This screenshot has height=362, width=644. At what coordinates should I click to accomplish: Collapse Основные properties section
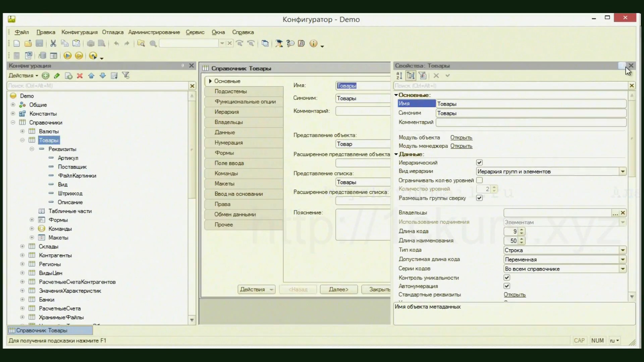point(396,95)
